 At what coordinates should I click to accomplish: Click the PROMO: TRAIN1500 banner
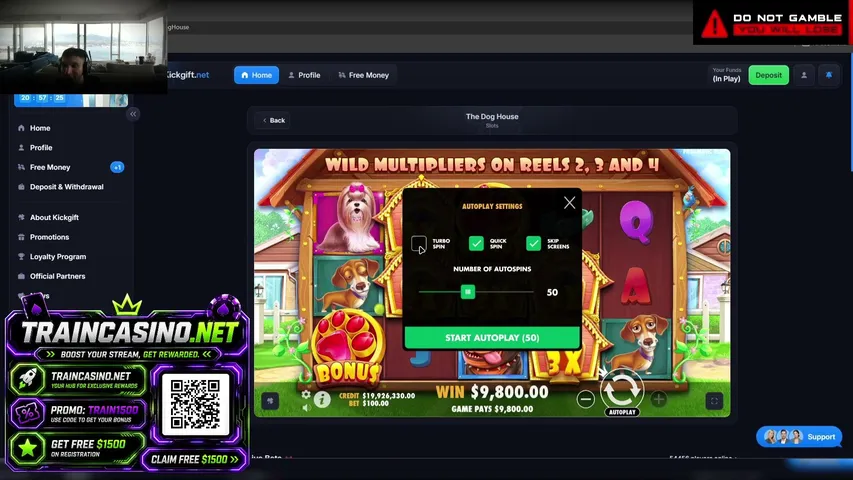coord(79,414)
